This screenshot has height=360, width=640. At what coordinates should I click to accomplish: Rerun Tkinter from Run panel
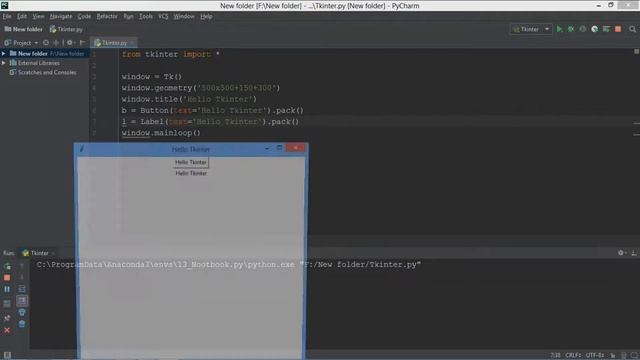[7, 266]
